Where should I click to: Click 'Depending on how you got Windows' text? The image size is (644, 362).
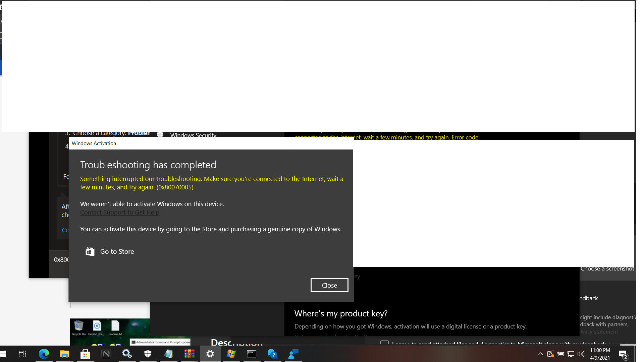411,326
